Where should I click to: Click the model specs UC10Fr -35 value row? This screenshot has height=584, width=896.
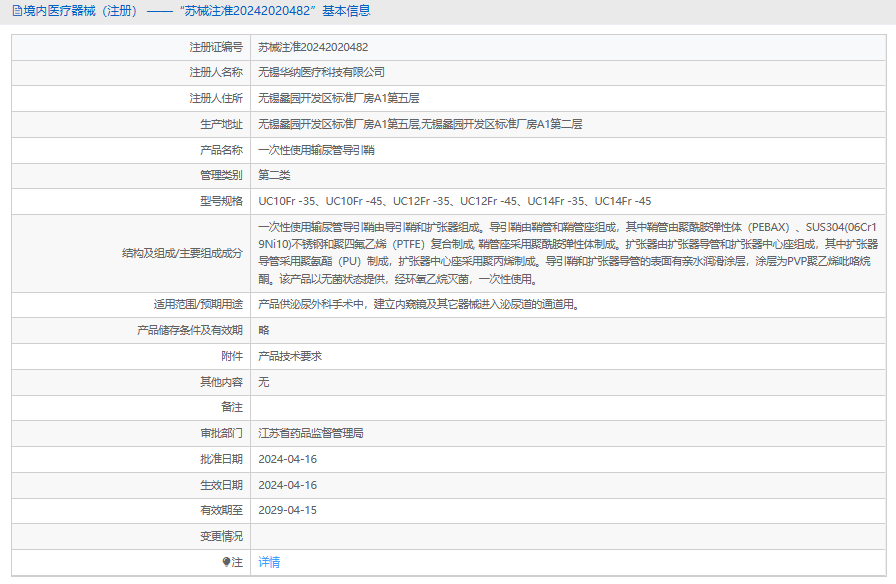point(454,201)
